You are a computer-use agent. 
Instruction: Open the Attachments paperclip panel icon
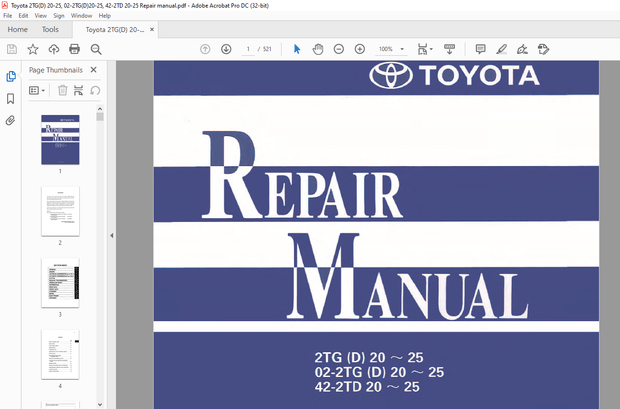click(x=11, y=120)
